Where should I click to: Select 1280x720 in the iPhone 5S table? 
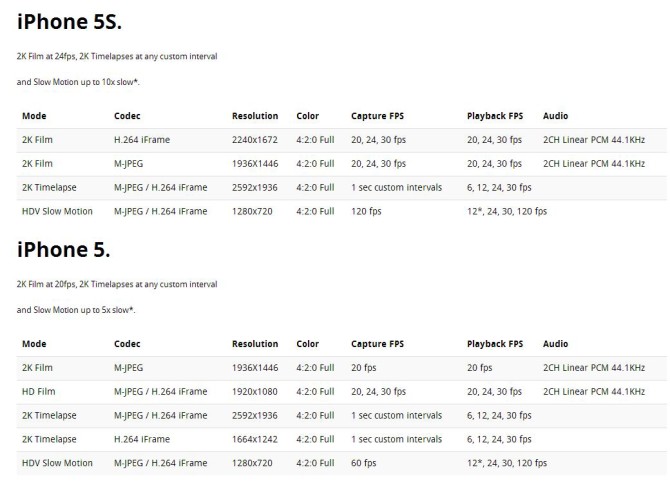(x=252, y=211)
